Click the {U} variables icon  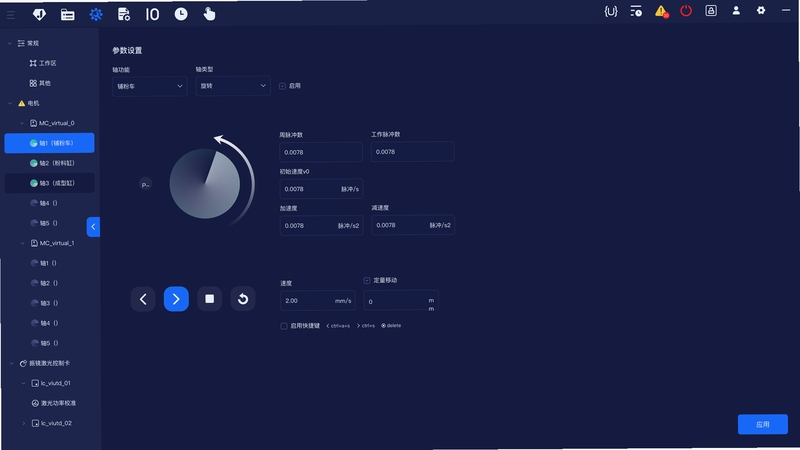[611, 11]
